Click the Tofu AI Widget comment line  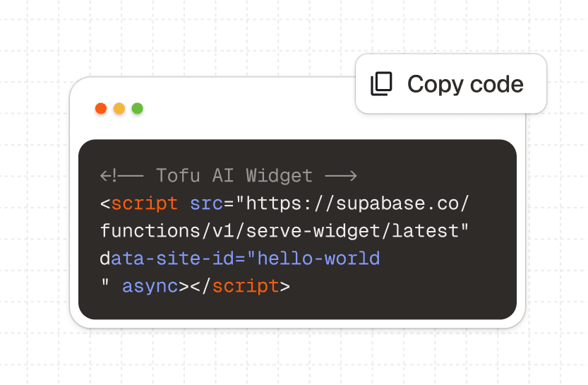click(x=229, y=176)
